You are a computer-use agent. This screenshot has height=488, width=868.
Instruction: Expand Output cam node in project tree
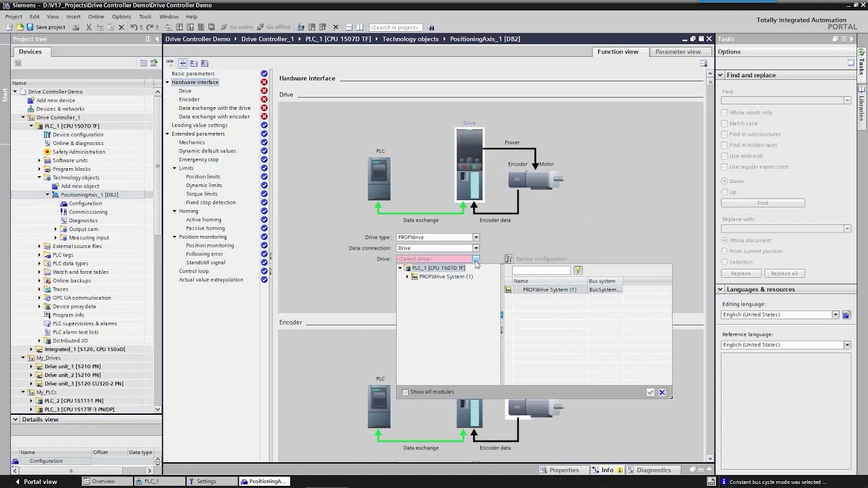56,229
